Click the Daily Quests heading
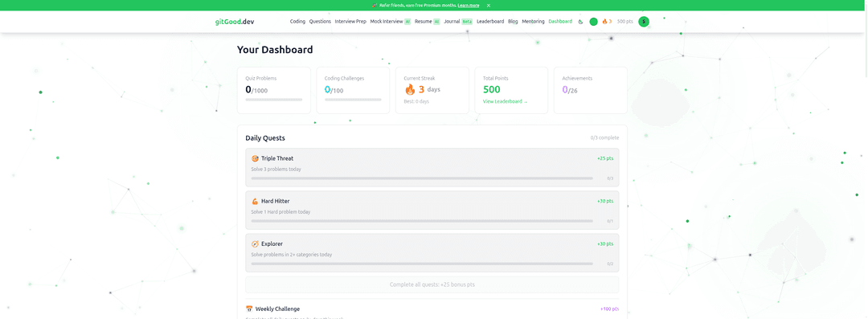 [265, 138]
